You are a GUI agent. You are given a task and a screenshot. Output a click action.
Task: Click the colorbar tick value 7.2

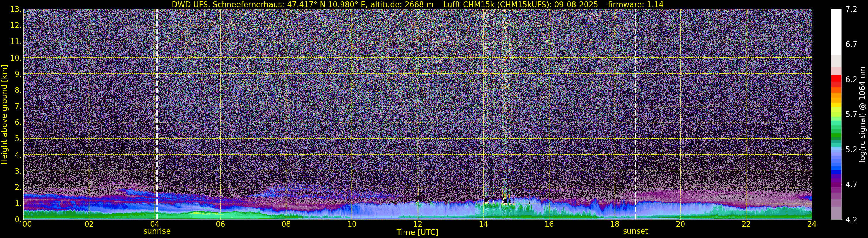(x=851, y=9)
